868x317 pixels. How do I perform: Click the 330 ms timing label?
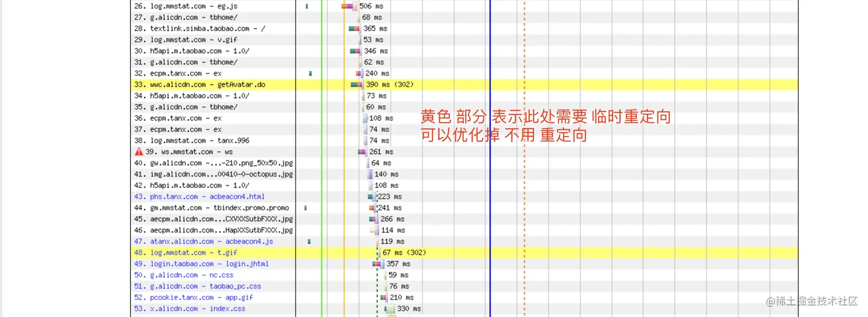(409, 308)
